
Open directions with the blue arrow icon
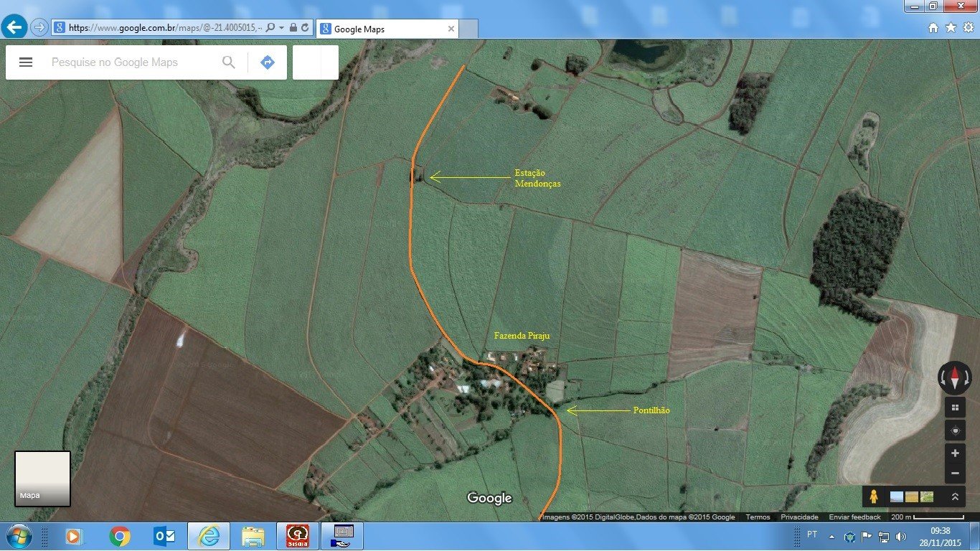(x=268, y=62)
